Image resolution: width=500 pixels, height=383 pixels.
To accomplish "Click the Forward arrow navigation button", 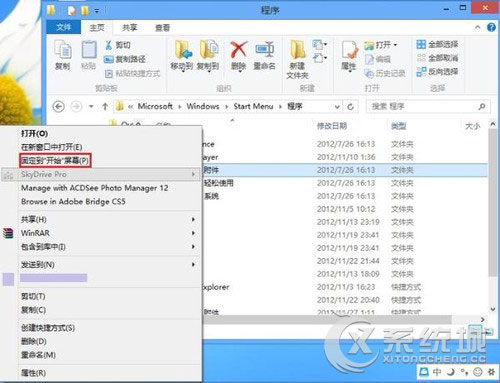I will coord(76,107).
